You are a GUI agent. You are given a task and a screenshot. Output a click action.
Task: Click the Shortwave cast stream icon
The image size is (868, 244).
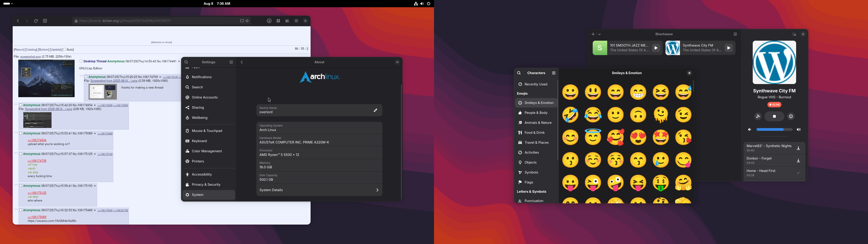pyautogui.click(x=757, y=117)
